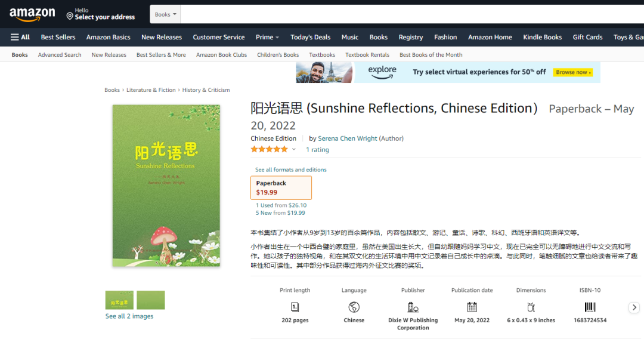
Task: Click the Publisher building icon
Action: pos(413,307)
